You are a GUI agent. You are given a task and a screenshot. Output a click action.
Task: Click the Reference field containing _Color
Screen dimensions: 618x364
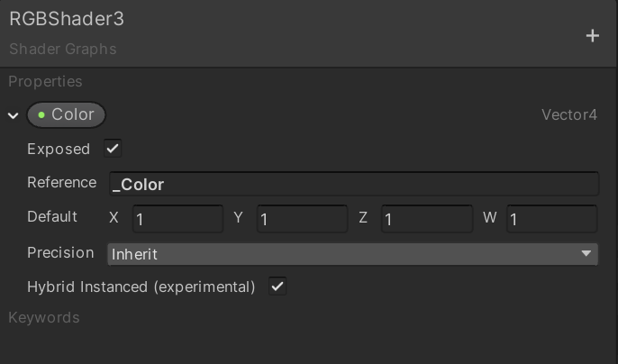tap(353, 184)
